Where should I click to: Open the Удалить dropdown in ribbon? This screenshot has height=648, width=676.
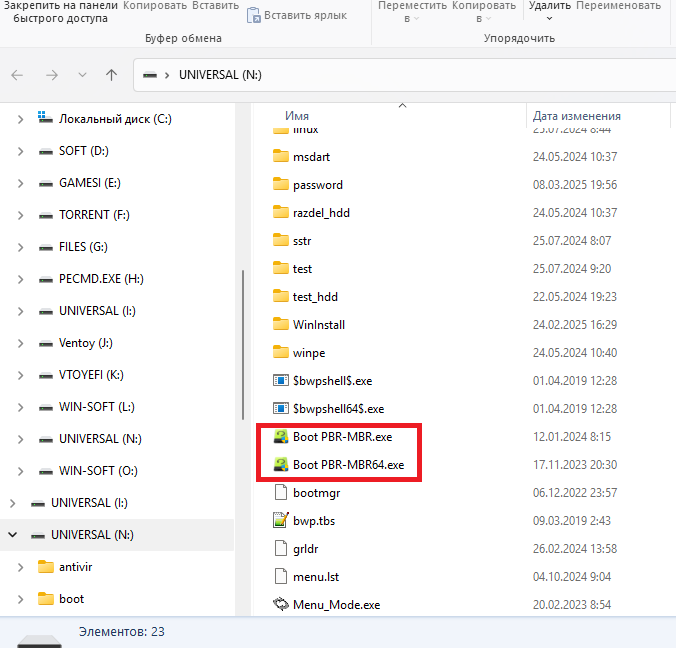click(x=549, y=19)
